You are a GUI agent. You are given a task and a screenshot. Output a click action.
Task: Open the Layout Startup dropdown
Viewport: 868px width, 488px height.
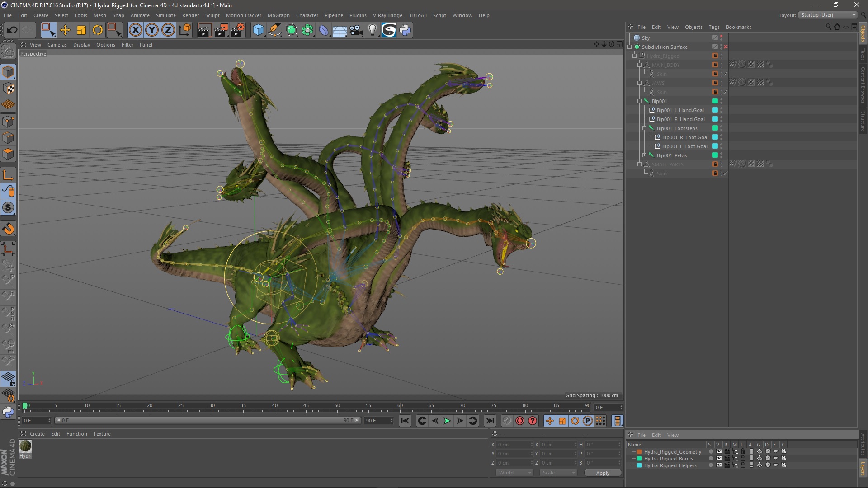coord(828,15)
